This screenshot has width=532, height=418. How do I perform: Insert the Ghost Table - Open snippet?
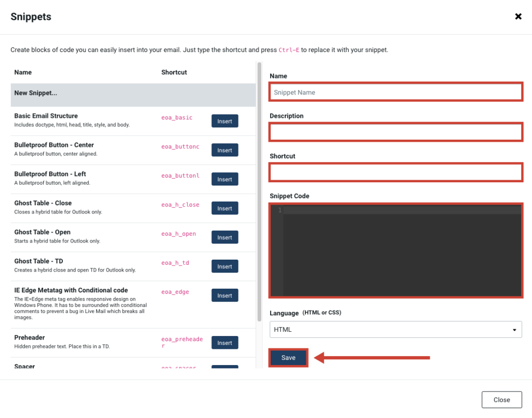(x=224, y=238)
